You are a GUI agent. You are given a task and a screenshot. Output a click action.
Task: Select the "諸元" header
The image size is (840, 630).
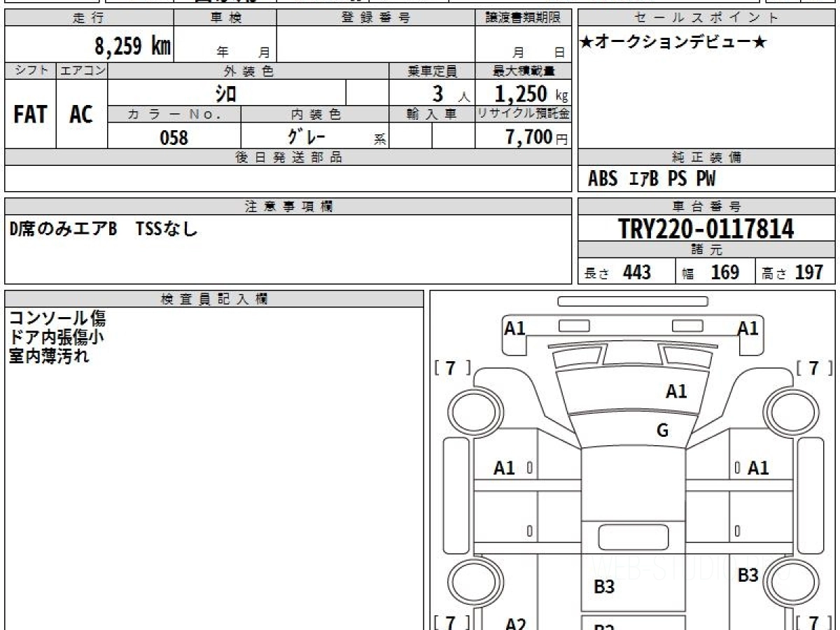click(707, 250)
